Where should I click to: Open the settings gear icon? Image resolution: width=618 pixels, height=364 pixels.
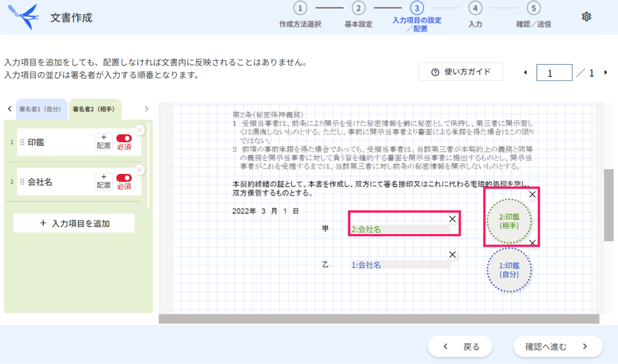[586, 17]
